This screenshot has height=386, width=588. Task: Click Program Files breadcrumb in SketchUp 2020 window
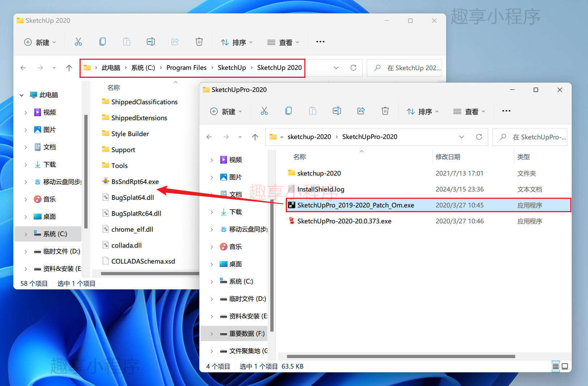[x=186, y=68]
